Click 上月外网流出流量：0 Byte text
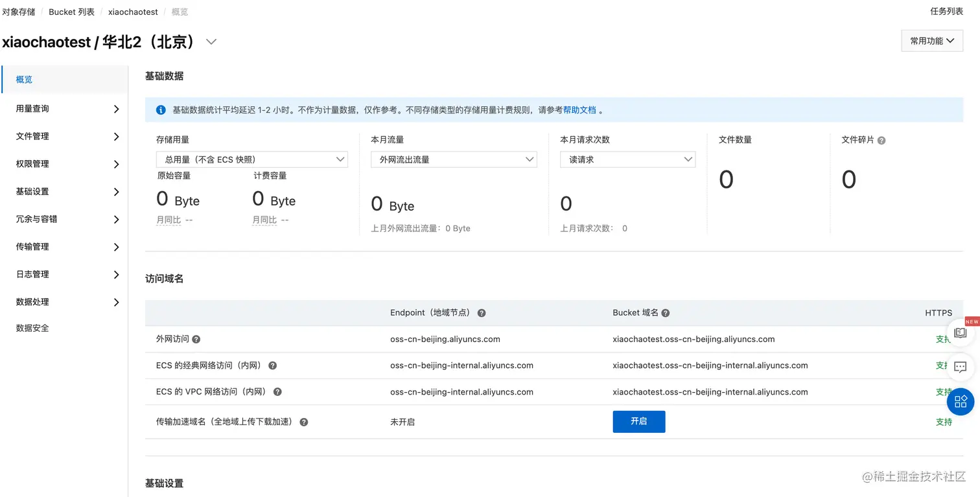 (x=421, y=229)
